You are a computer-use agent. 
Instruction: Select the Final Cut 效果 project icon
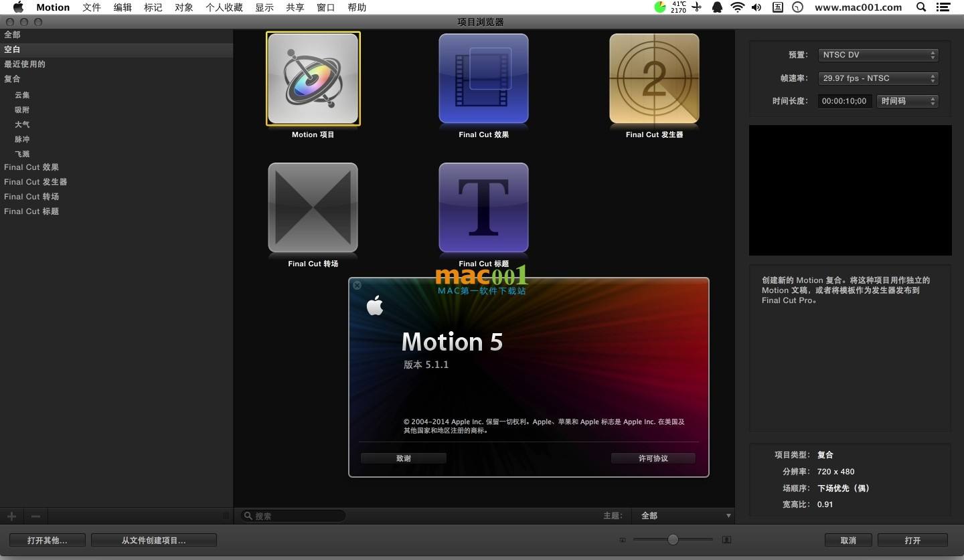tap(483, 78)
